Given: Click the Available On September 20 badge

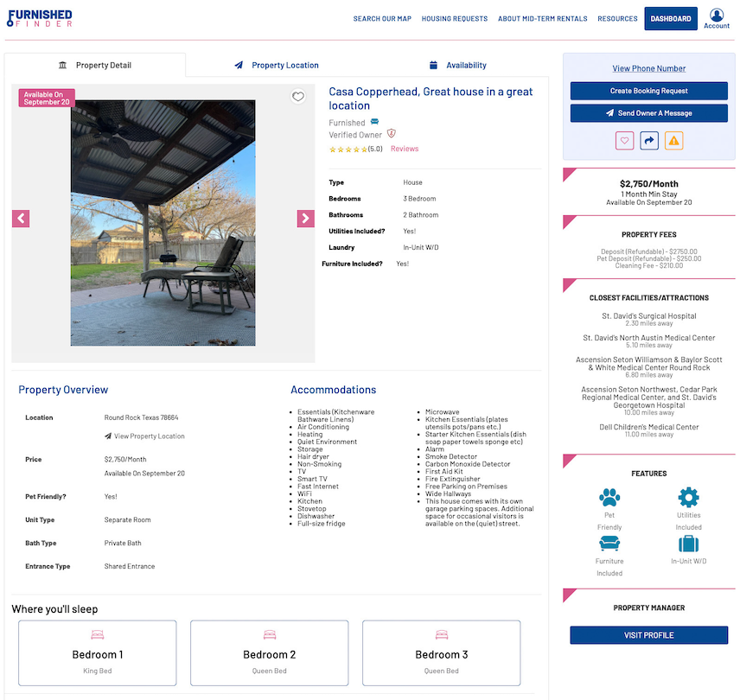Looking at the screenshot, I should (47, 99).
